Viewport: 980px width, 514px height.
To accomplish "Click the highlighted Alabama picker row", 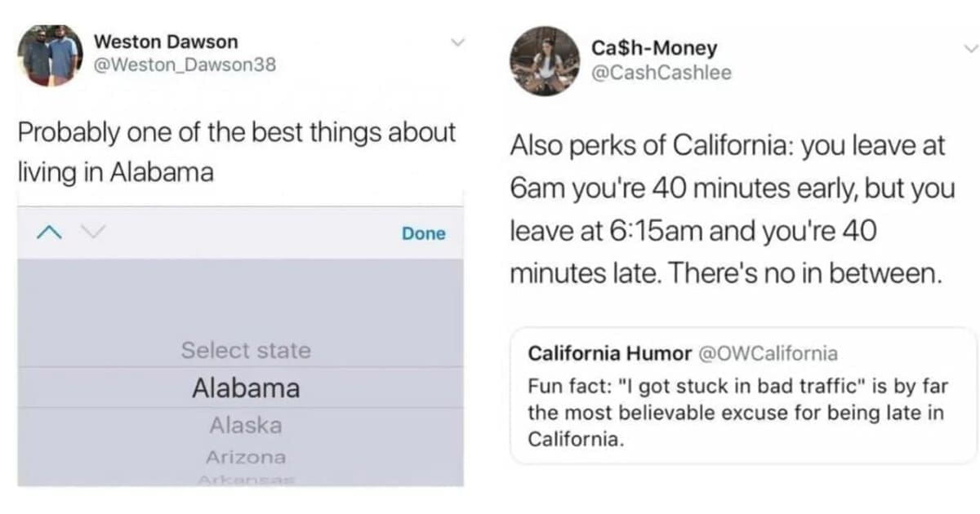I will tap(243, 388).
